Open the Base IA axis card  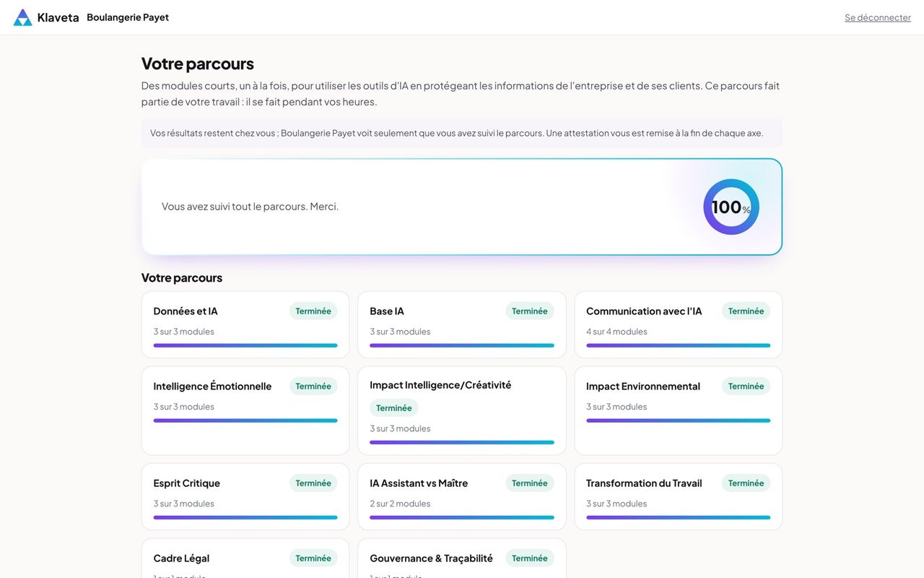click(x=462, y=324)
